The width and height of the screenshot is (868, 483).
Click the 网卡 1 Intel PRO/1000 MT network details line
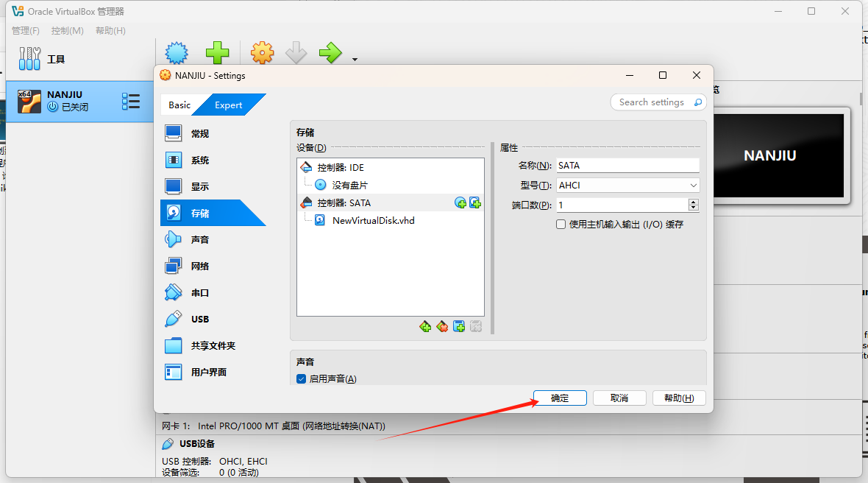[274, 426]
